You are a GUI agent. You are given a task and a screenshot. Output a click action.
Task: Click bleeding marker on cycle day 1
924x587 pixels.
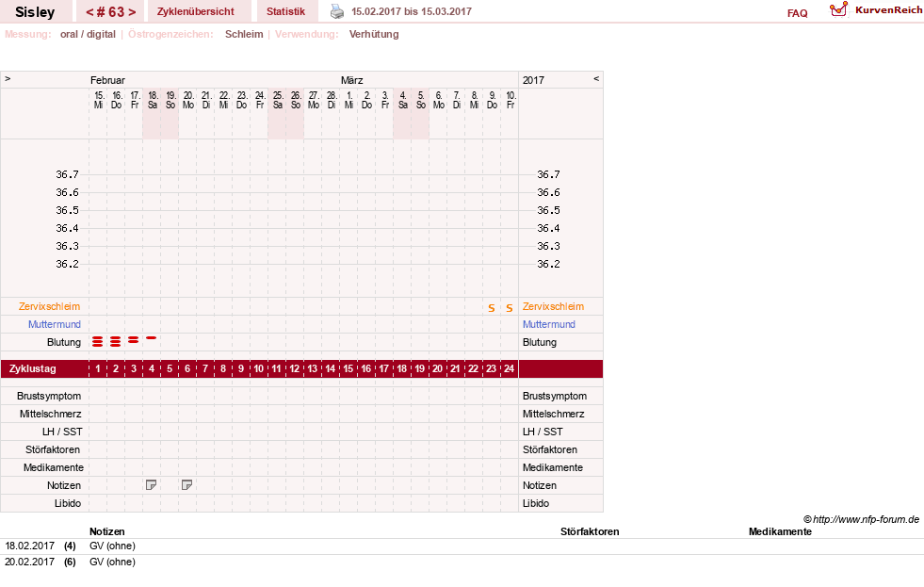(x=98, y=341)
